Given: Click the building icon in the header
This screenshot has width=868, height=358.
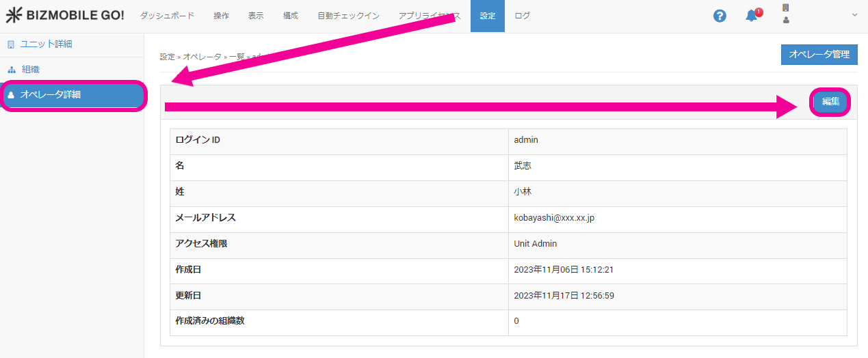Looking at the screenshot, I should pyautogui.click(x=786, y=8).
